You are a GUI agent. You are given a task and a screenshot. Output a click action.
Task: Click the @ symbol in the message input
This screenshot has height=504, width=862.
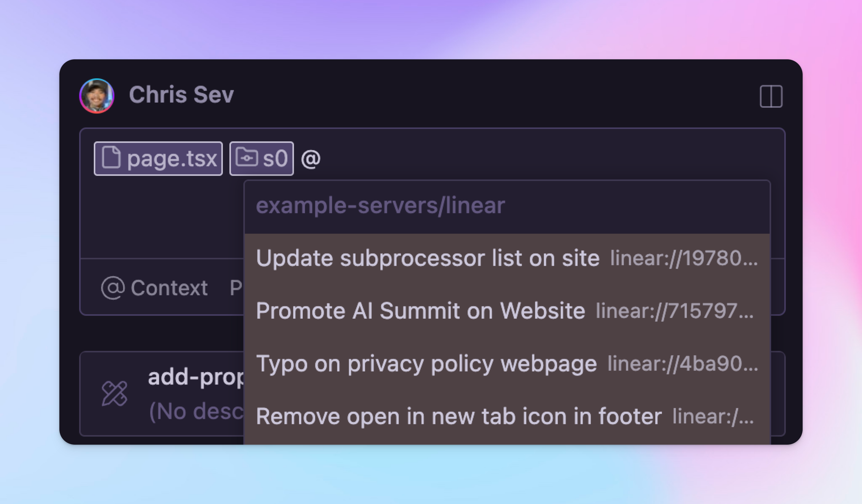point(311,159)
